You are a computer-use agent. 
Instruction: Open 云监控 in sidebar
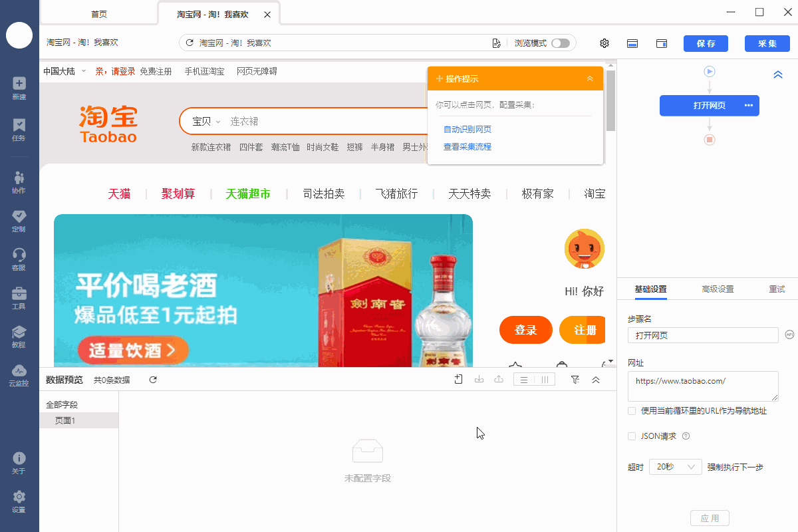coord(19,374)
